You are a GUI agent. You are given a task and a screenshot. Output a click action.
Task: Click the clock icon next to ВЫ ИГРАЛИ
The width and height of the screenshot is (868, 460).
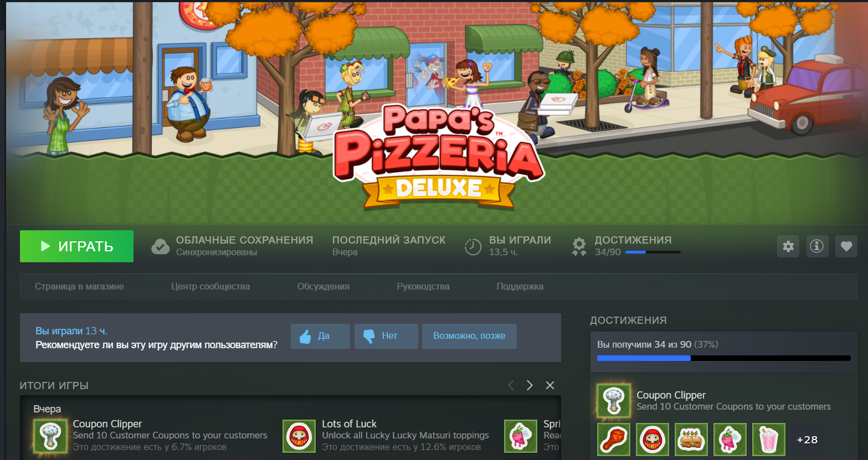[472, 246]
